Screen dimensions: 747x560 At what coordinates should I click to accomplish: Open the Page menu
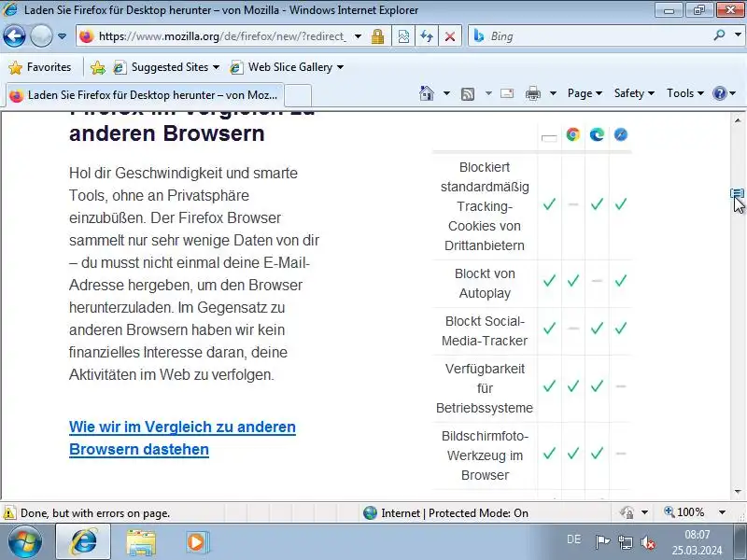pos(585,93)
